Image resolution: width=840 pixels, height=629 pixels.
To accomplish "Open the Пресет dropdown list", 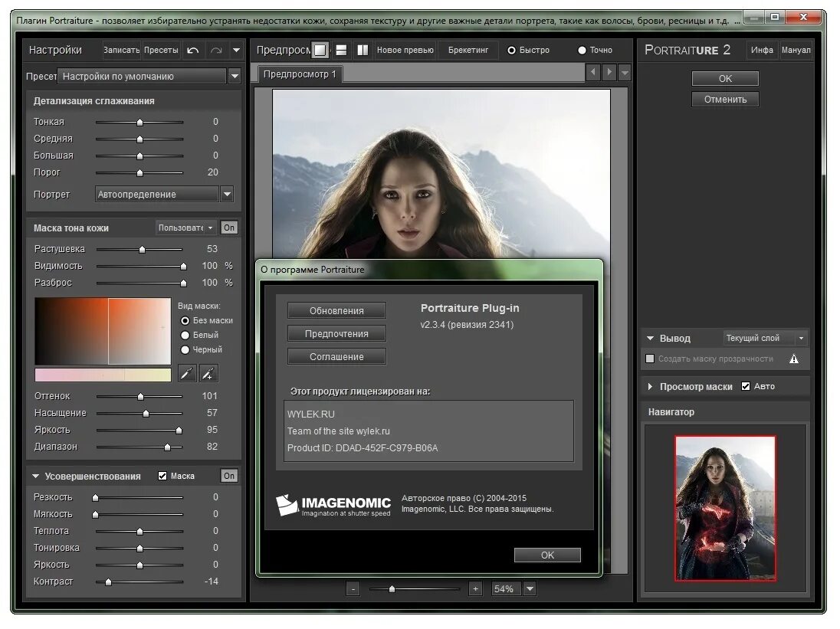I will tap(235, 76).
